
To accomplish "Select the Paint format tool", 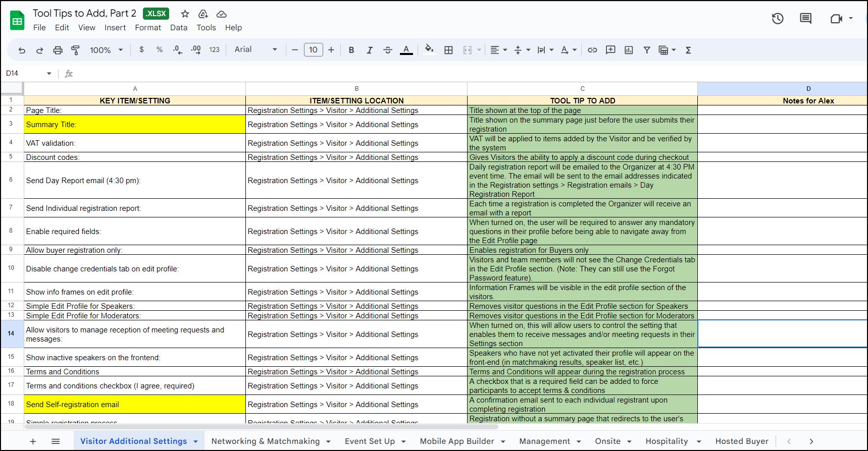I will 76,50.
